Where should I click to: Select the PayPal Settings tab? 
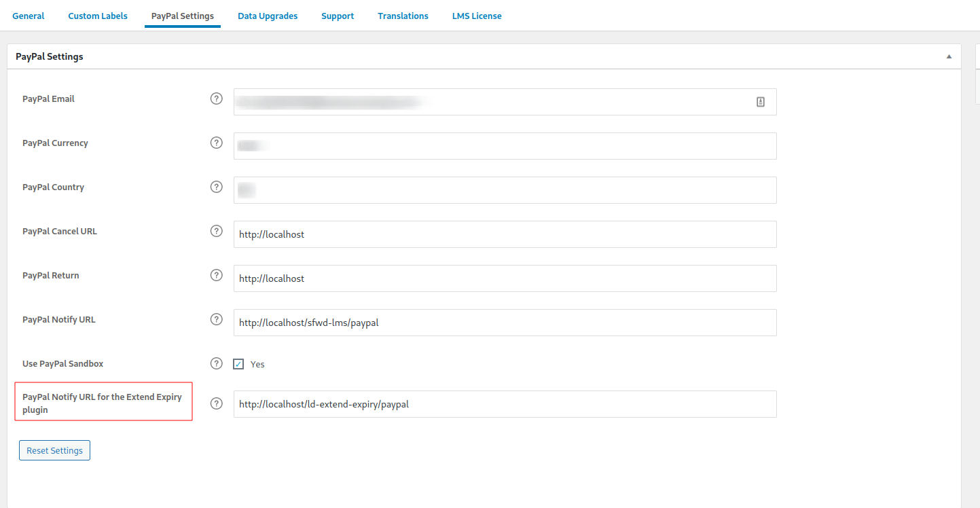(x=183, y=16)
